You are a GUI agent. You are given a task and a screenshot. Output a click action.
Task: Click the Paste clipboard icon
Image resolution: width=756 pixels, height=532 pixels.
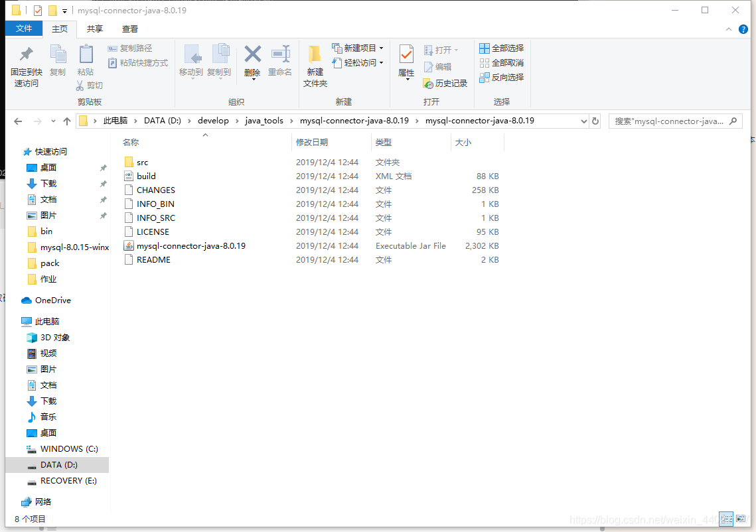click(86, 54)
